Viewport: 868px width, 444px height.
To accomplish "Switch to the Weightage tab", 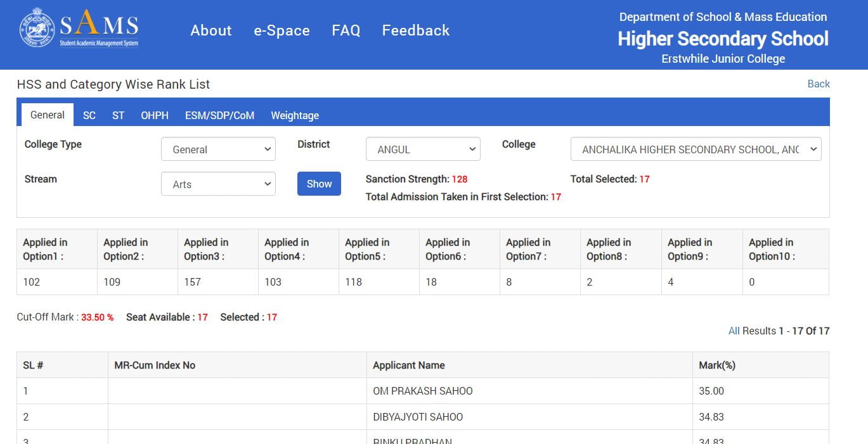I will 295,115.
